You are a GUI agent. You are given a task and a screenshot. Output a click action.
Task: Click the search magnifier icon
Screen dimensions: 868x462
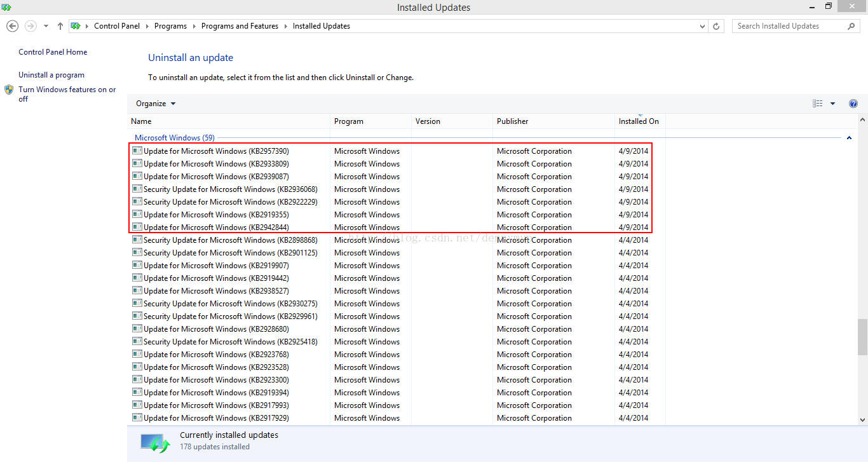pos(851,26)
